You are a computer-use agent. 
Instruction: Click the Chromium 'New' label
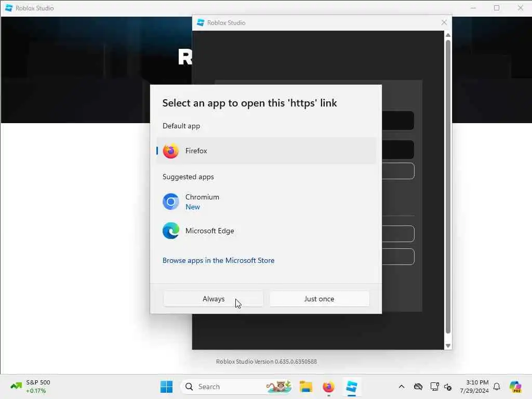[x=192, y=207]
